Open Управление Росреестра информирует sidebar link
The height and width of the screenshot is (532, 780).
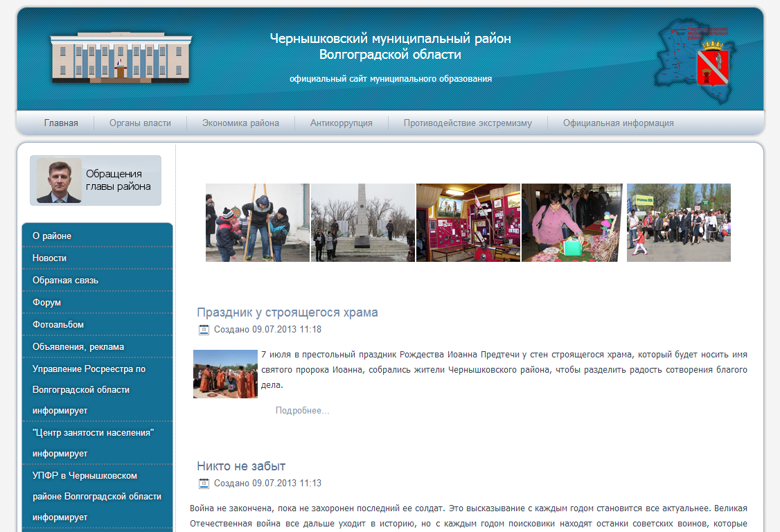pos(98,390)
